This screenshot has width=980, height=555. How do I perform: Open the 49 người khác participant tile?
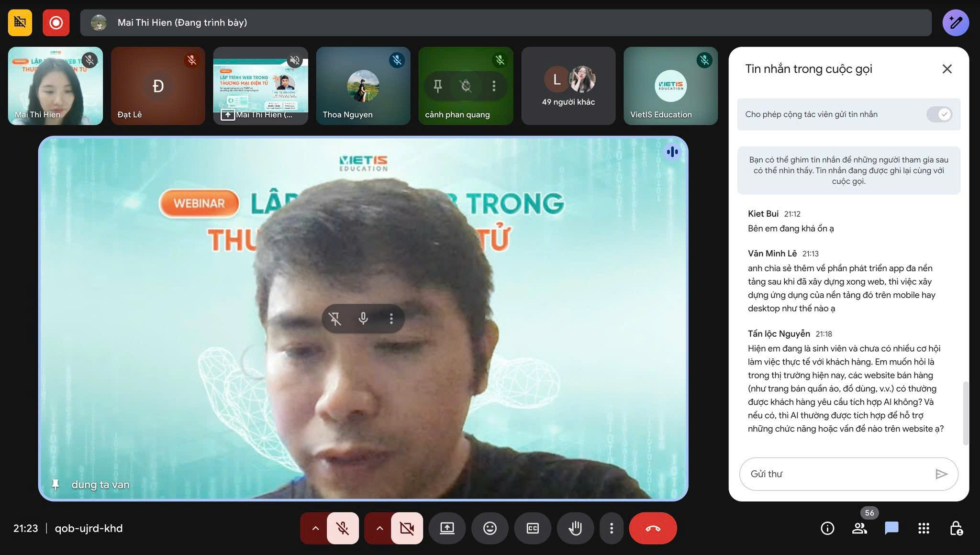tap(568, 86)
